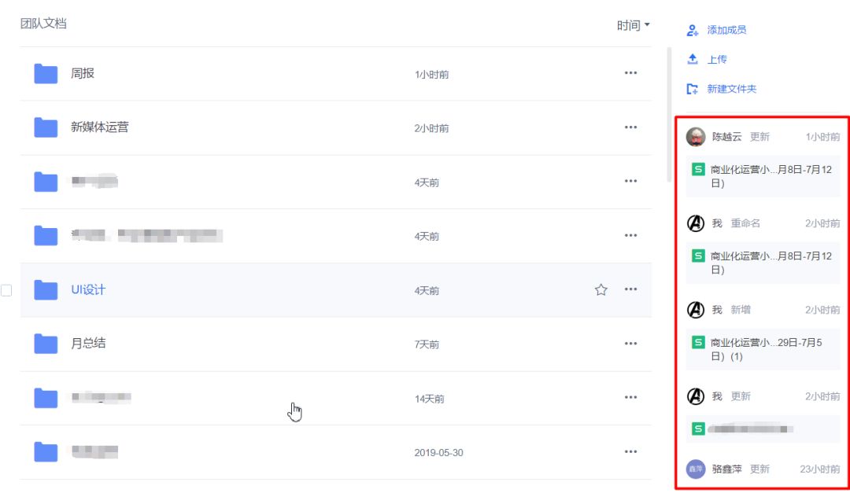Image resolution: width=850 pixels, height=504 pixels.
Task: Open the 周报 folder by its name
Action: point(81,72)
